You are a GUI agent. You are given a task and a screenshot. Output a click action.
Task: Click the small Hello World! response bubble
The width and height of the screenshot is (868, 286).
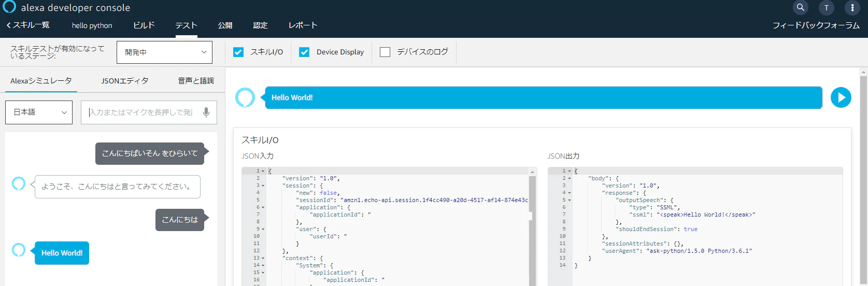[62, 253]
